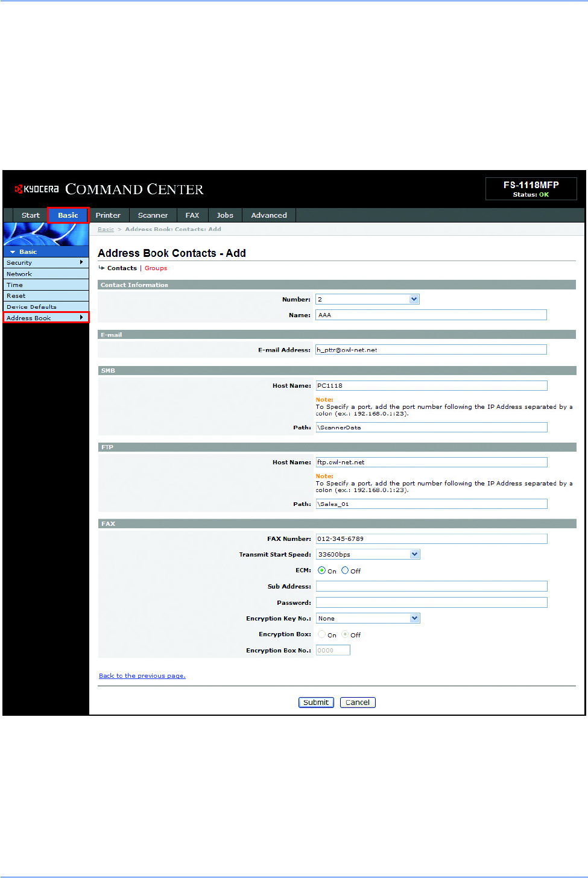Image resolution: width=588 pixels, height=878 pixels.
Task: Click the SMB Host Name field
Action: click(x=431, y=385)
